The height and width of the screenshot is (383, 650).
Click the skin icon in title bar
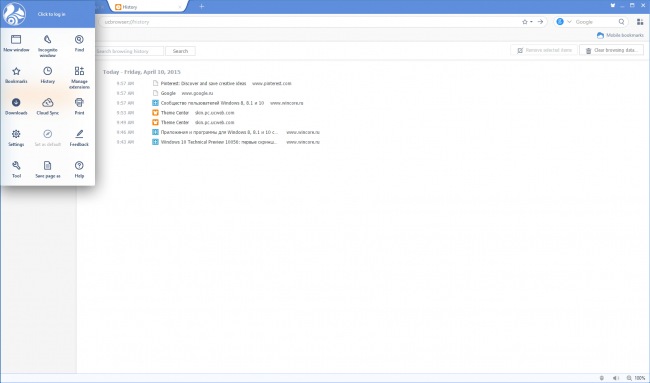[x=613, y=5]
